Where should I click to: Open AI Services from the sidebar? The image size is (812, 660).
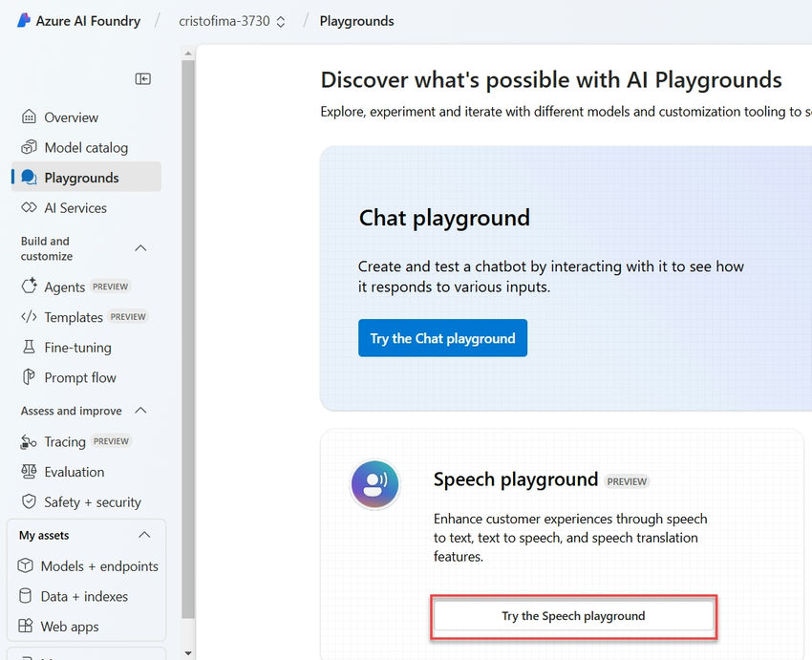pos(75,207)
